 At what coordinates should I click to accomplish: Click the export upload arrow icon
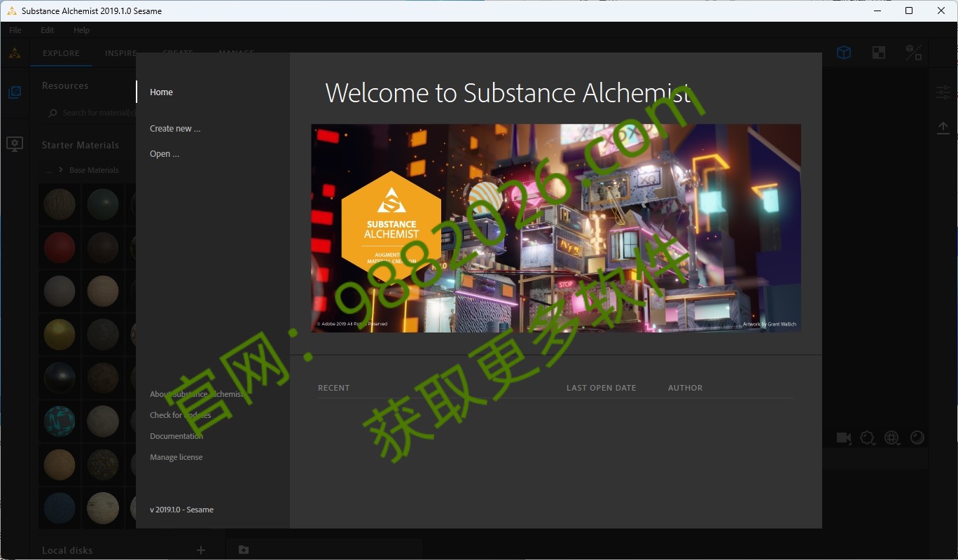(943, 127)
